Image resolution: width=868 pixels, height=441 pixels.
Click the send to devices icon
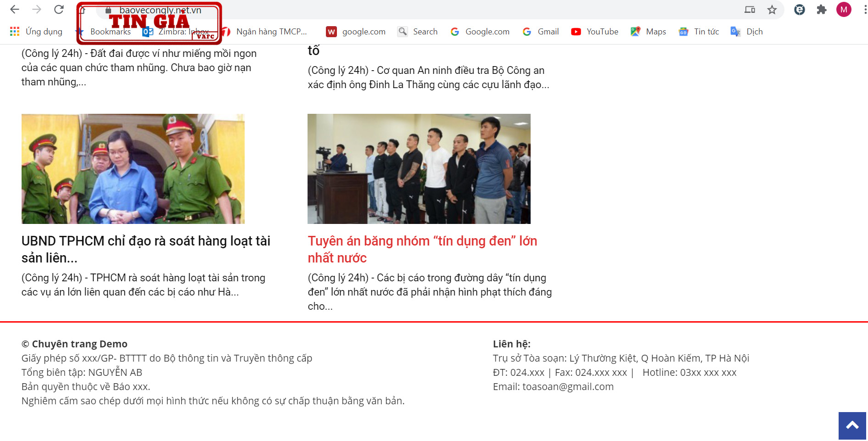tap(750, 10)
